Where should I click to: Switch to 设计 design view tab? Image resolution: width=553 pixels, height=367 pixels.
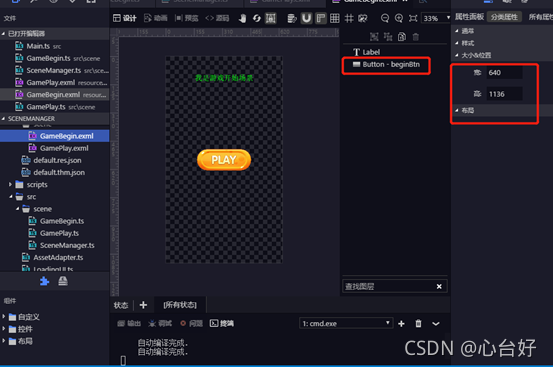pyautogui.click(x=125, y=18)
